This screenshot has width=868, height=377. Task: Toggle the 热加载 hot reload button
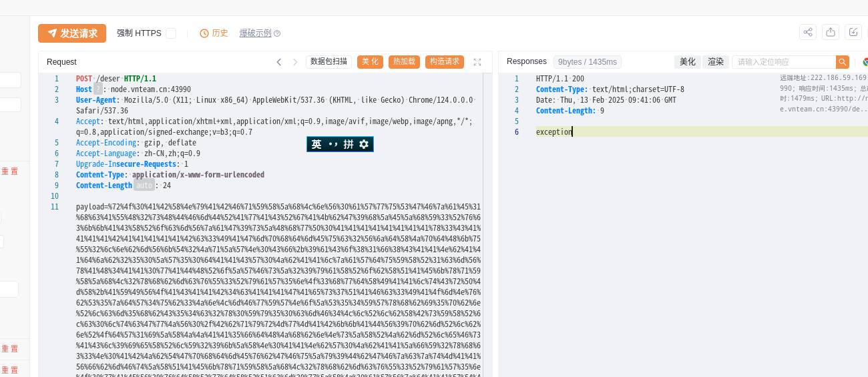[x=404, y=61]
